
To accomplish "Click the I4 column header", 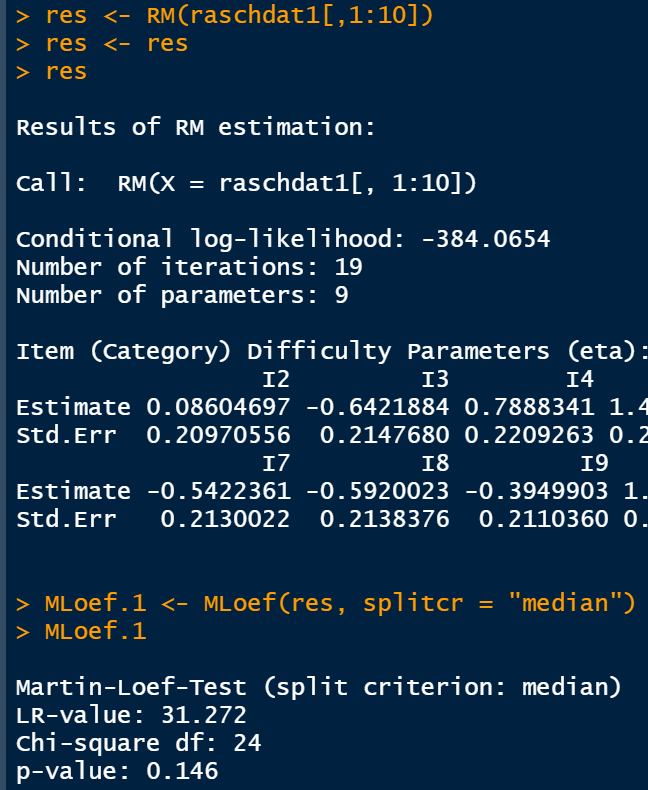I will 579,379.
